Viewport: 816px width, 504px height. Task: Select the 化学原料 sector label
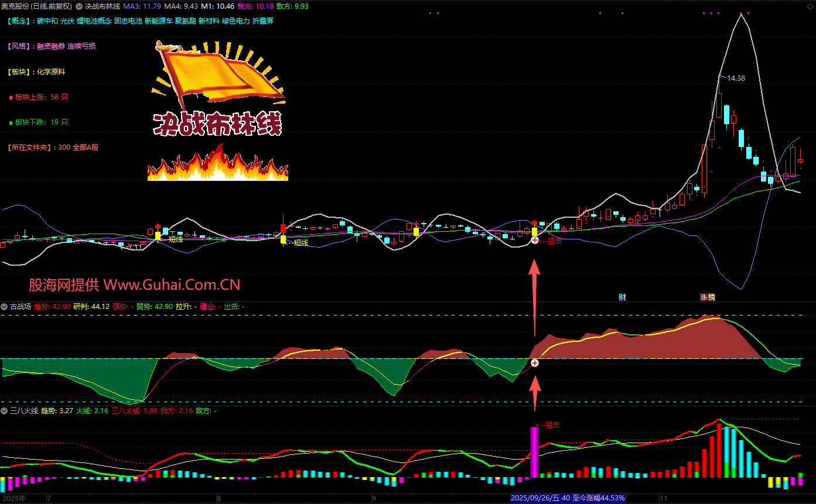tap(51, 72)
